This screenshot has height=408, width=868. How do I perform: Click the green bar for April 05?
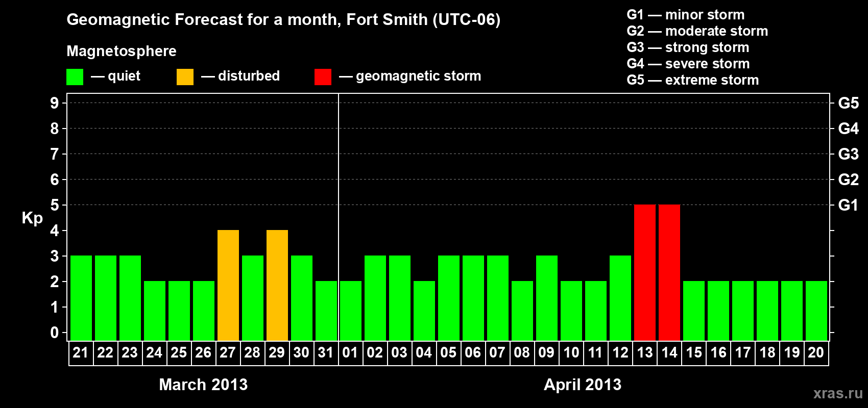coord(449,298)
